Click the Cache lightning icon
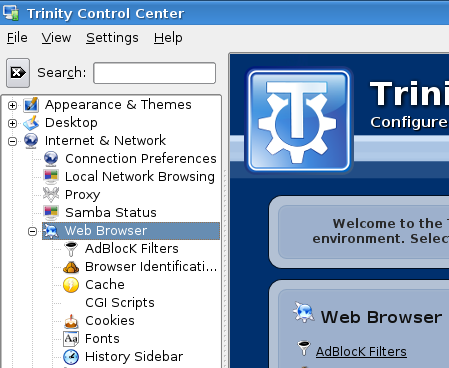Image resolution: width=449 pixels, height=368 pixels. coord(71,285)
